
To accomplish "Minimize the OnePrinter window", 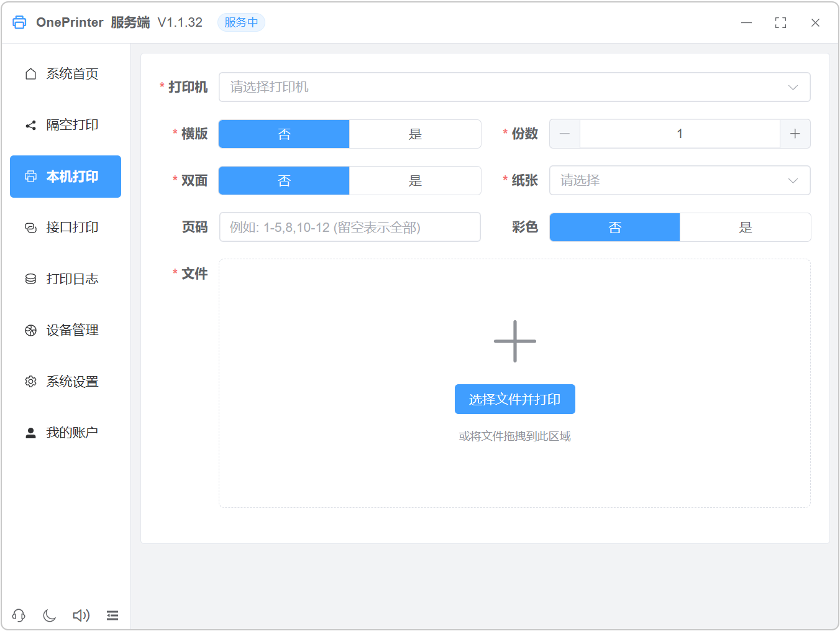I will [x=747, y=22].
